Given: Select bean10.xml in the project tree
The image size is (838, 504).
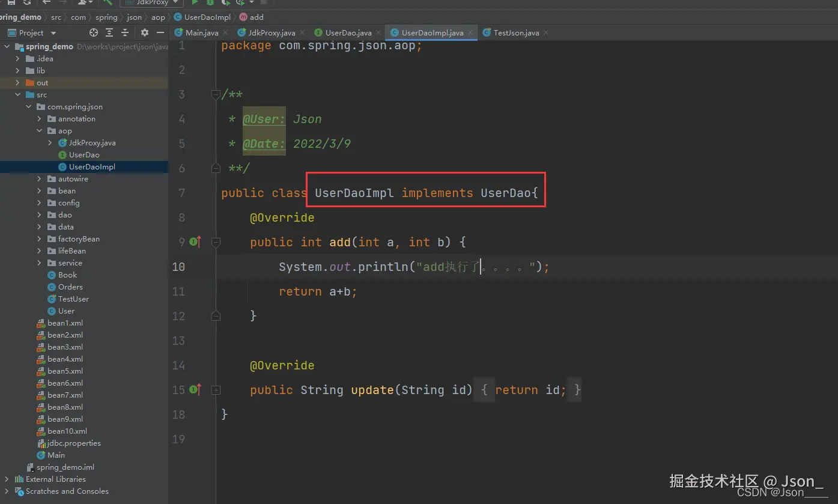Looking at the screenshot, I should 67,431.
